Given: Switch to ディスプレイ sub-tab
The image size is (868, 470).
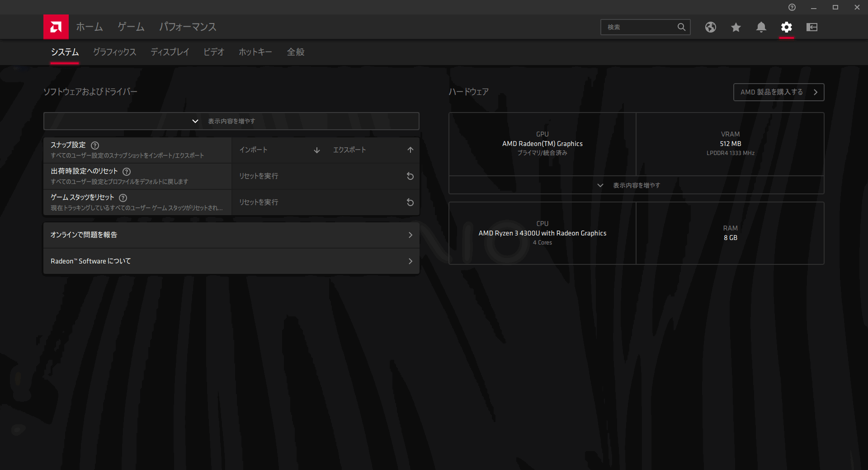Looking at the screenshot, I should pos(170,52).
